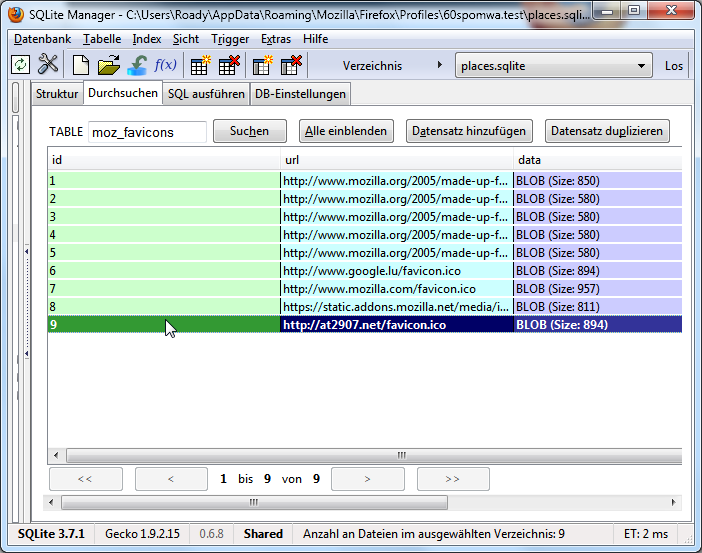Screen dimensions: 702x553
Task: Open the Trigger menu
Action: pyautogui.click(x=230, y=39)
